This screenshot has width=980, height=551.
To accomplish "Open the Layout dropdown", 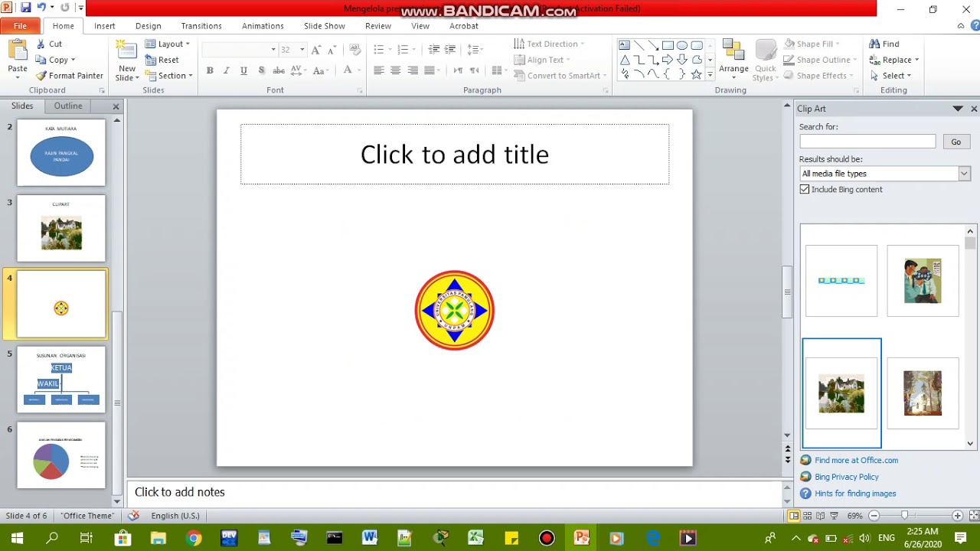I will (168, 44).
